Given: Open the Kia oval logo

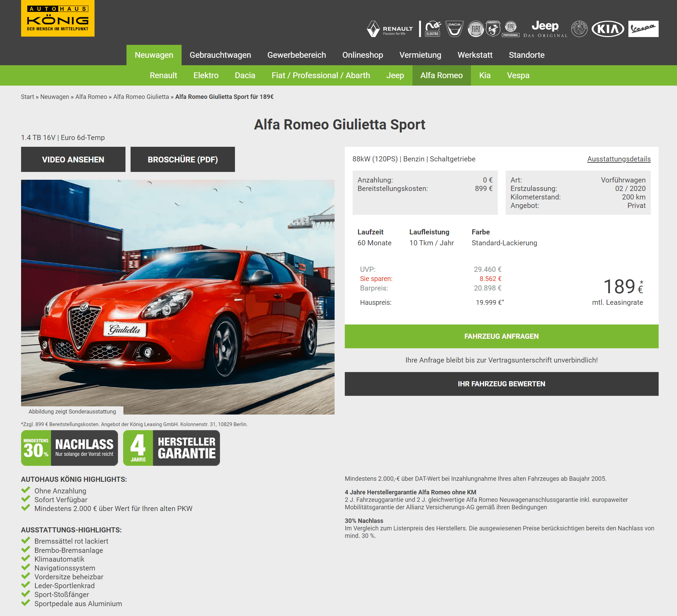Looking at the screenshot, I should [608, 29].
